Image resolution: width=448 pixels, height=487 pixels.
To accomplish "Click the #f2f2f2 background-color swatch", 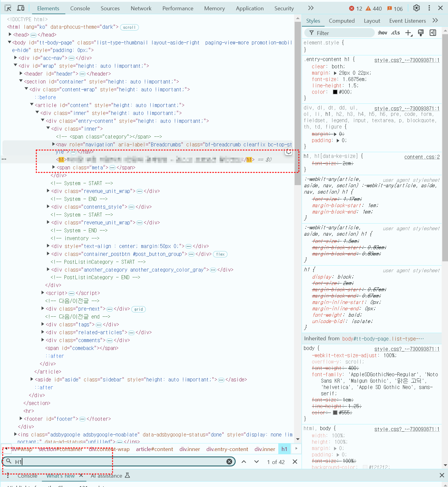I will coord(365,467).
